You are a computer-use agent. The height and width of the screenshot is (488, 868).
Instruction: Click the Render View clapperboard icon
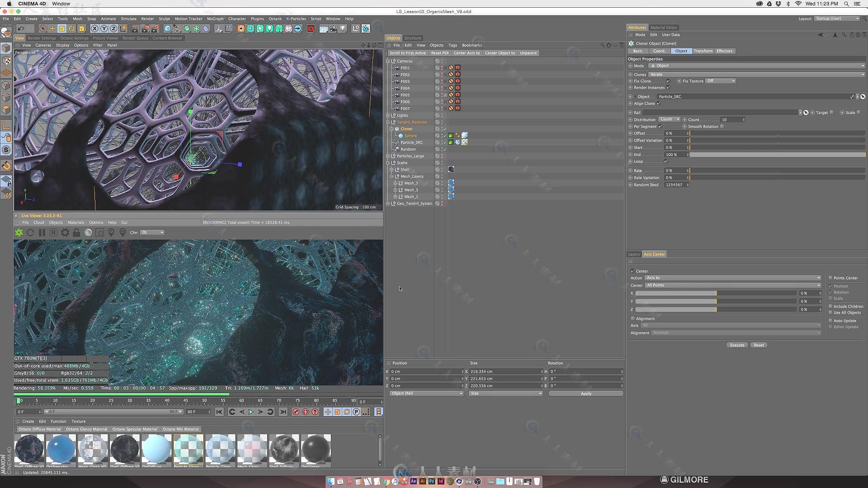135,28
